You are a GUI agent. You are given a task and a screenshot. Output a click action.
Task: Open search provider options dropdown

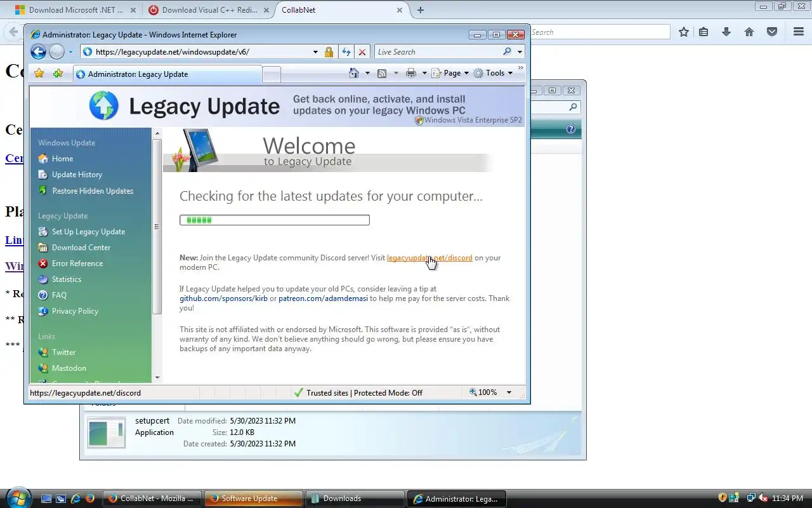coord(520,52)
